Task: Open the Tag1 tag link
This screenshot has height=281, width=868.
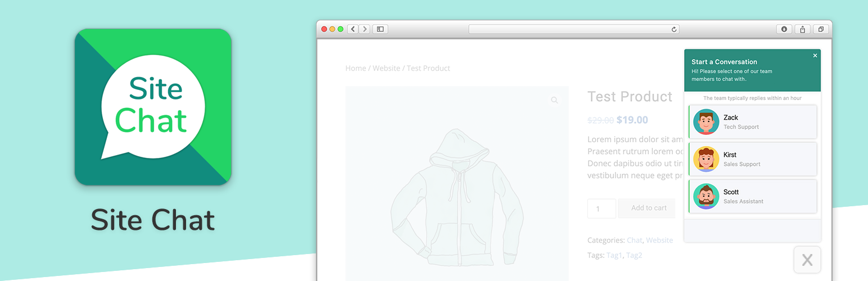Action: point(614,255)
